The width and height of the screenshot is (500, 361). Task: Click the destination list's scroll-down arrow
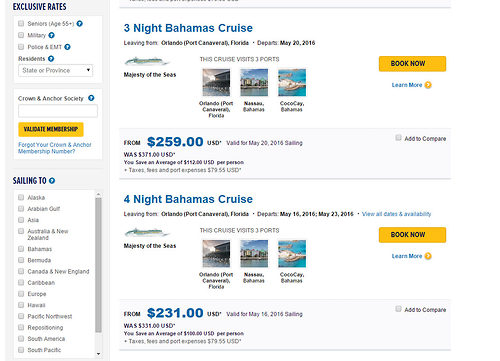point(98,354)
